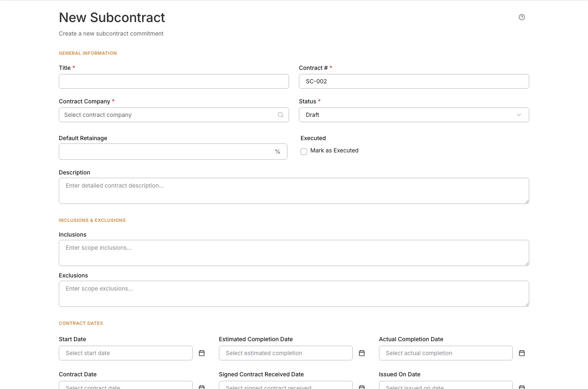Click the Select actual completion field
Viewport: 588px width, 389px height.
click(446, 353)
